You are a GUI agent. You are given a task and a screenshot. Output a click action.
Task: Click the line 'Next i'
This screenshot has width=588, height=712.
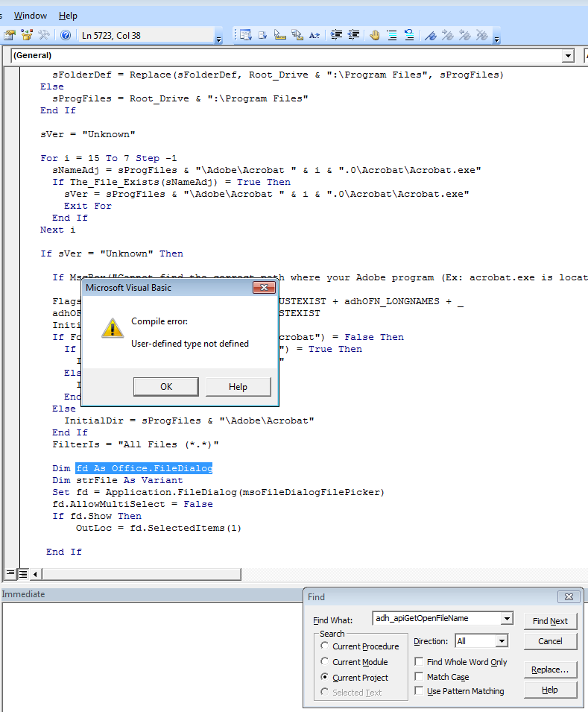(57, 230)
